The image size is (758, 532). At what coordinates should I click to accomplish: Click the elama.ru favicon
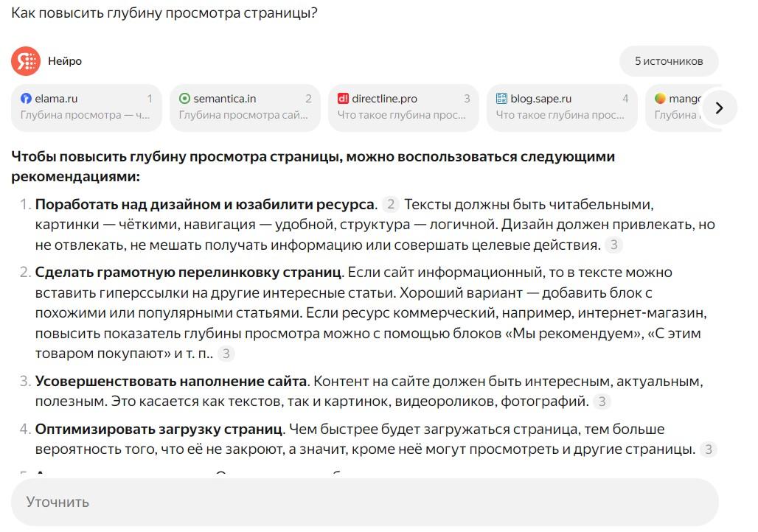pos(27,97)
